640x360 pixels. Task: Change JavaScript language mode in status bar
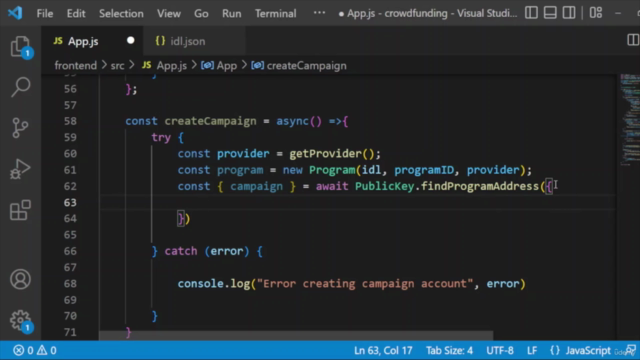[x=588, y=350]
